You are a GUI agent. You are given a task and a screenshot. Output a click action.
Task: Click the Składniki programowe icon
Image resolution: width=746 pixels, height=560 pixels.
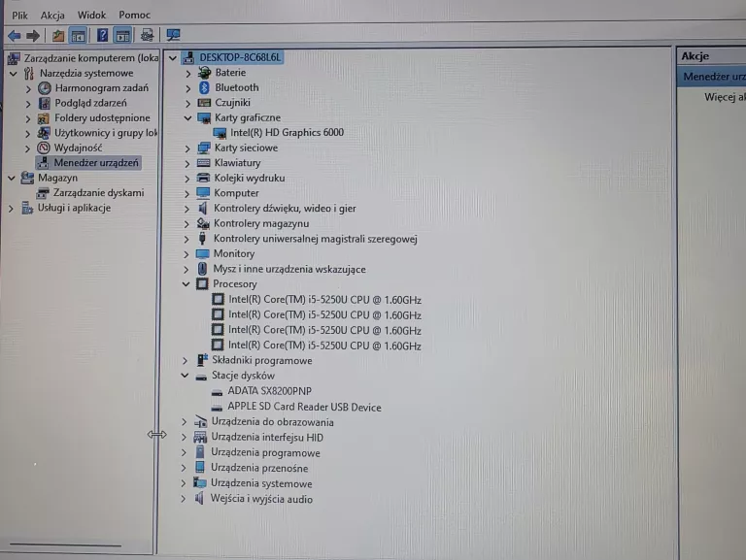tap(202, 360)
